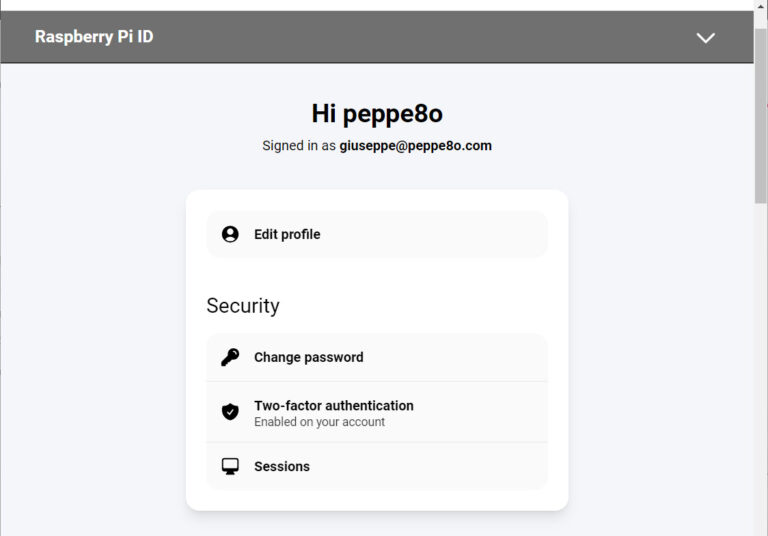Image resolution: width=768 pixels, height=536 pixels.
Task: Click the Raspberry Pi ID header title
Action: pos(94,37)
